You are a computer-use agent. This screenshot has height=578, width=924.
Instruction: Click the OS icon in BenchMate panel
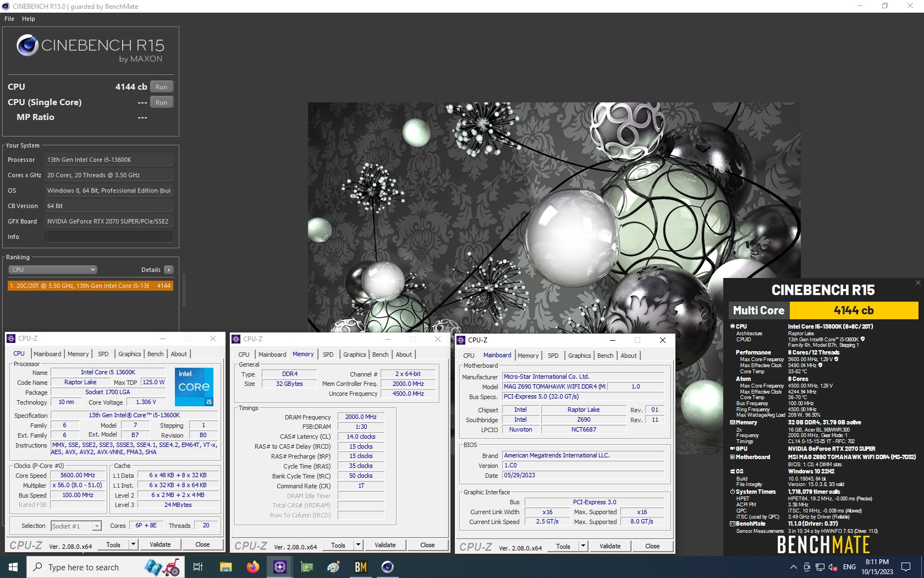[x=733, y=471]
